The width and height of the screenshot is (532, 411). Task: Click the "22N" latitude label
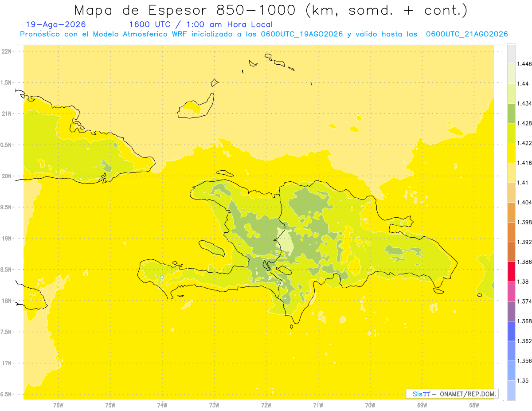coord(8,51)
